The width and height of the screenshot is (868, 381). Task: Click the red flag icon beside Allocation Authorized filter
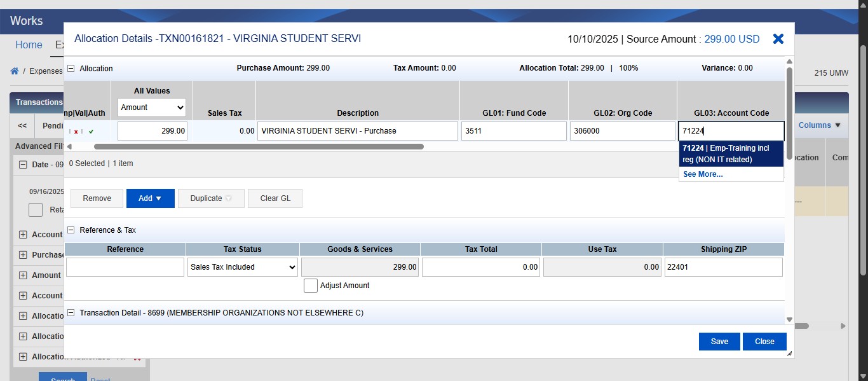[137, 357]
